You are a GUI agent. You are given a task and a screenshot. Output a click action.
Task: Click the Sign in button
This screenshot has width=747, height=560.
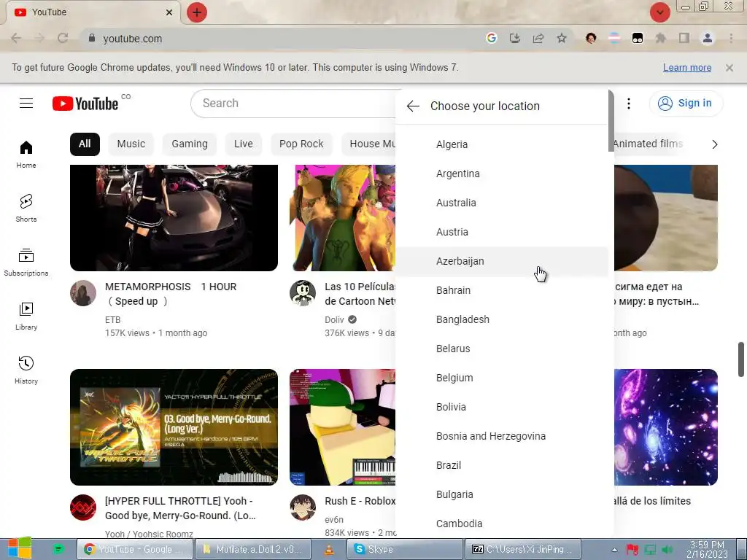point(686,104)
